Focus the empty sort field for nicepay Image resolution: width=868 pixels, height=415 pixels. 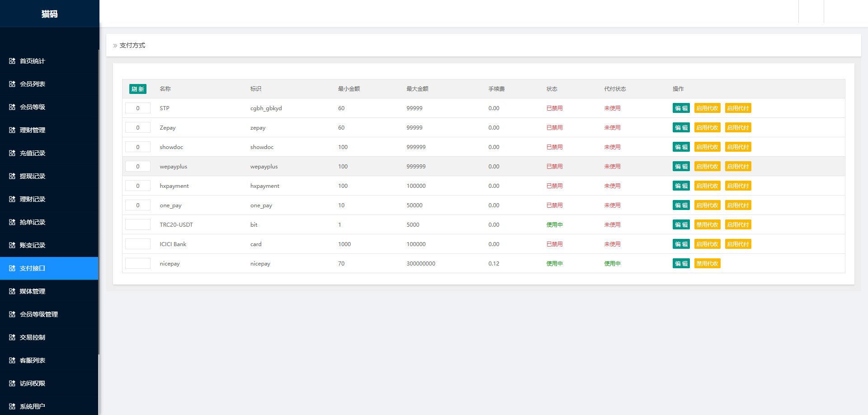coord(138,264)
